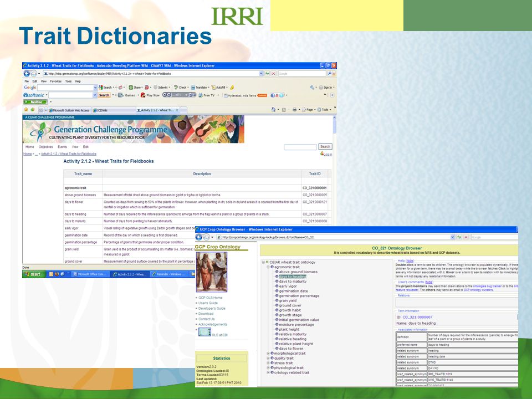
Task: Stop loading the Crop Ontology Browser page
Action: [466, 237]
